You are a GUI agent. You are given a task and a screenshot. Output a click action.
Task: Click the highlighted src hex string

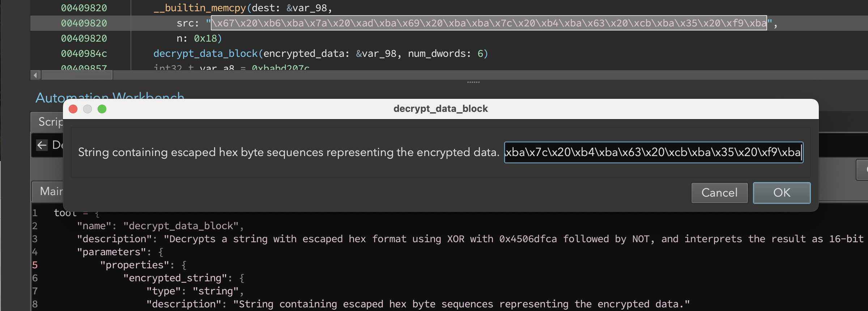[489, 23]
